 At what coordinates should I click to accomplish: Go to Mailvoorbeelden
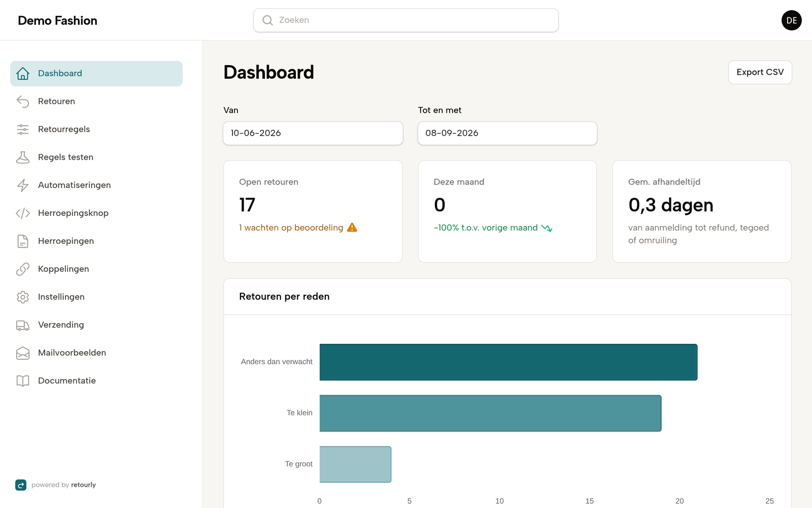point(96,353)
